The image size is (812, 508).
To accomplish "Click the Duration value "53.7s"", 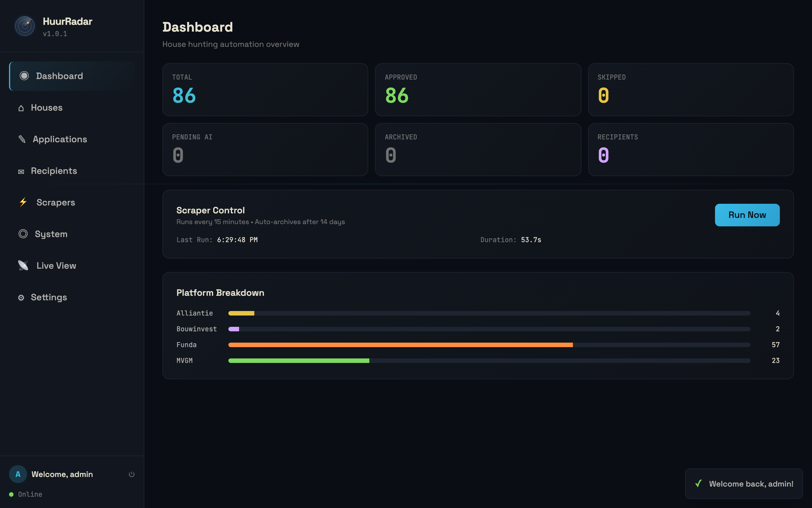I will pos(531,240).
